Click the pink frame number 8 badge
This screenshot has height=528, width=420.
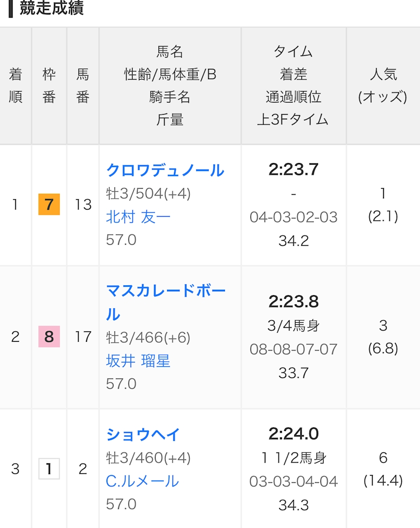[49, 336]
